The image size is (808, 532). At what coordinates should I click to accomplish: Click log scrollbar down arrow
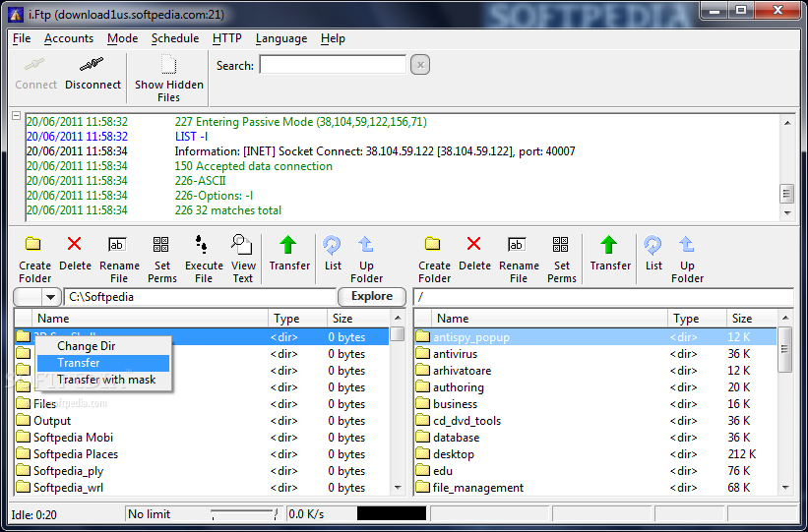click(787, 212)
